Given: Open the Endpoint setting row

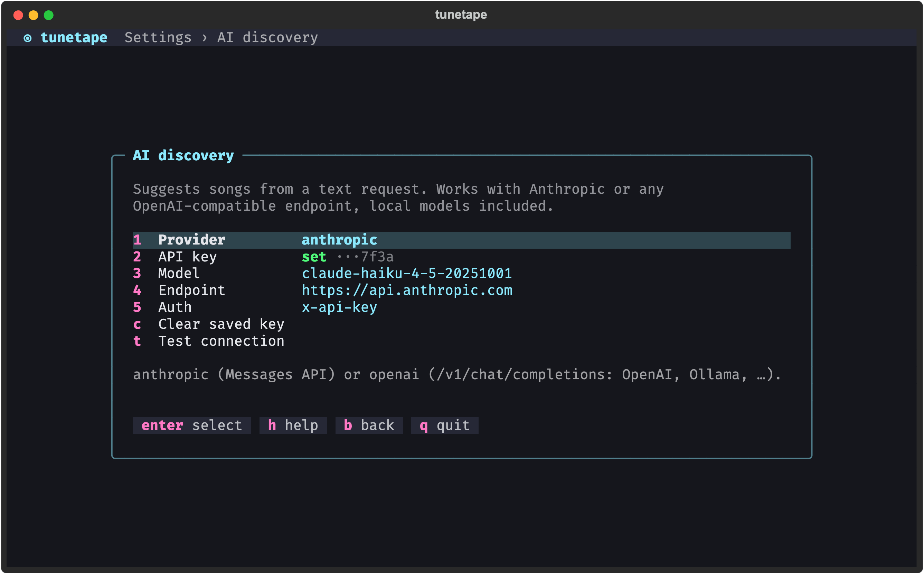Looking at the screenshot, I should click(461, 290).
